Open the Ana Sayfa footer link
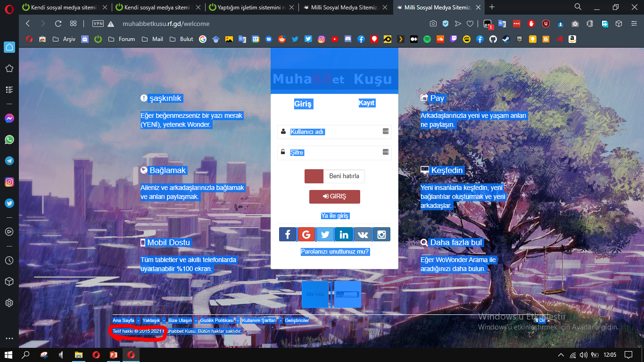Screen dimensions: 644x362 124,321
